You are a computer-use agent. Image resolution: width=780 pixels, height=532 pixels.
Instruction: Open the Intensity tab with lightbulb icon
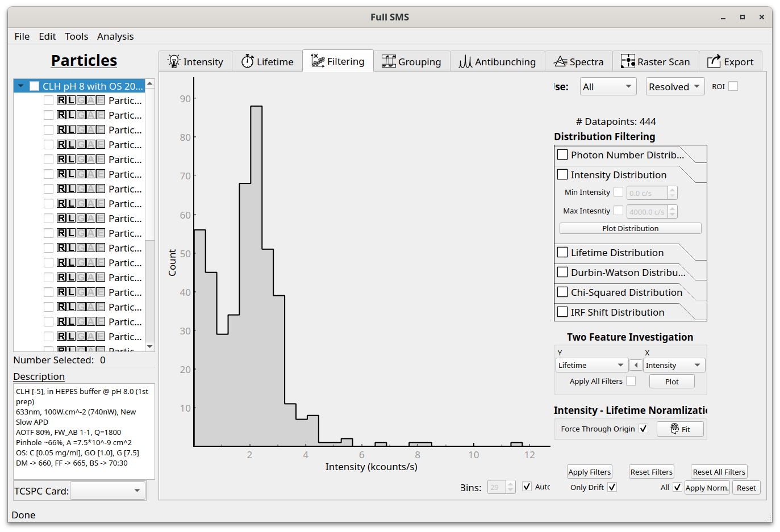click(195, 61)
